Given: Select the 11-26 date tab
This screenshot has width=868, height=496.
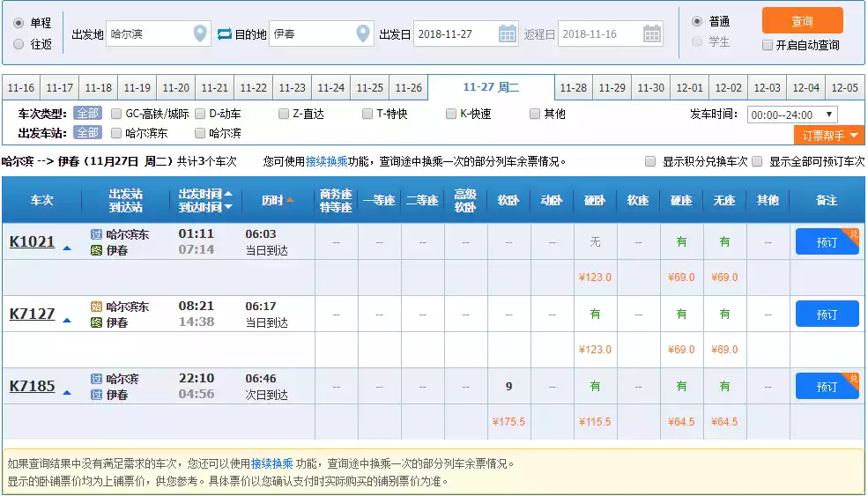Looking at the screenshot, I should point(408,88).
